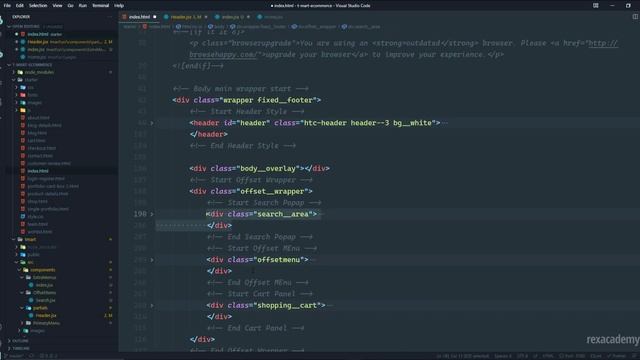Click the body__overlay div code line
This screenshot has height=360, width=640.
pos(259,169)
